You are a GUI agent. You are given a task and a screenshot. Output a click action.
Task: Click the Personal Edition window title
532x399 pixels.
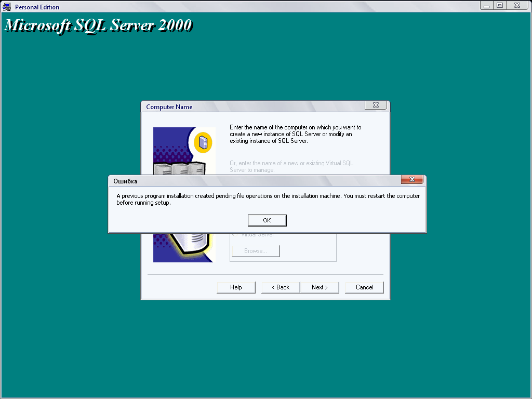click(x=37, y=7)
